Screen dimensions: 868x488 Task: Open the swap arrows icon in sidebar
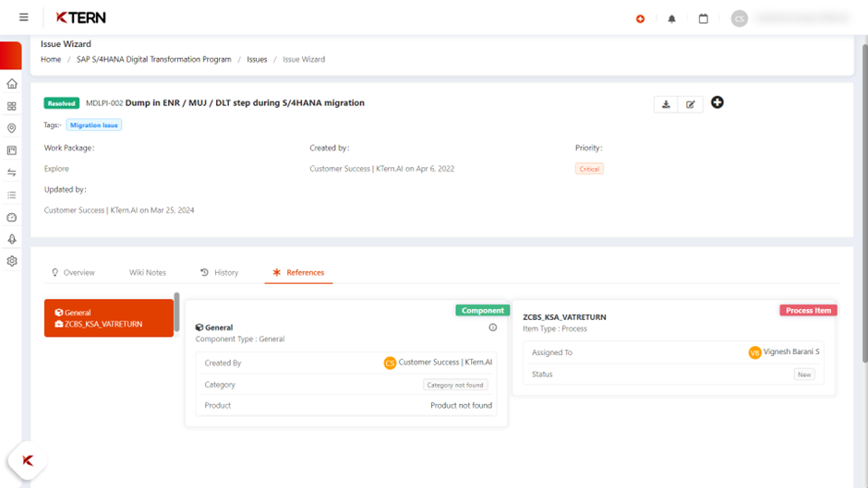coord(12,173)
